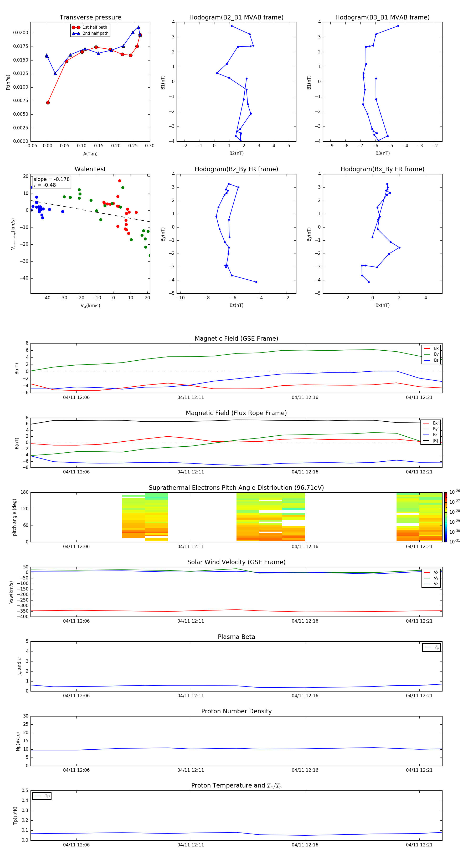Viewport: 473px width, 868px height.
Task: Click the 'A(T·m)' x-axis label
Action: [90, 154]
